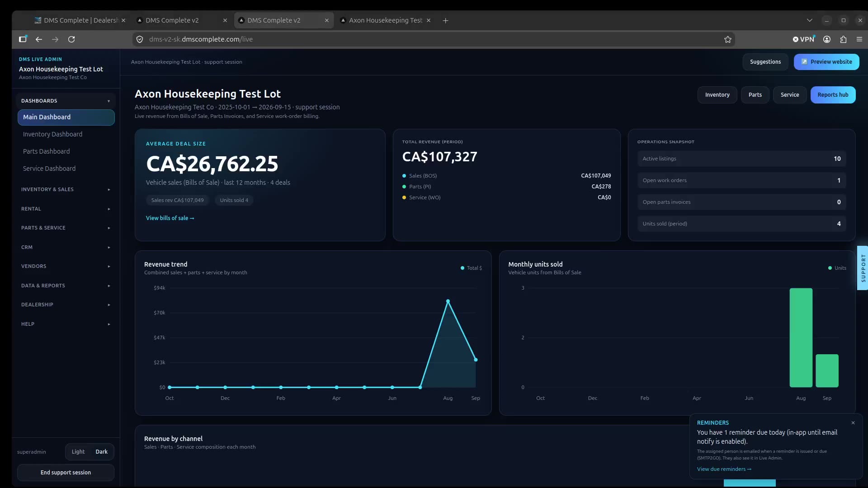Open the browser hamburger menu
Viewport: 868px width, 488px height.
click(859, 39)
